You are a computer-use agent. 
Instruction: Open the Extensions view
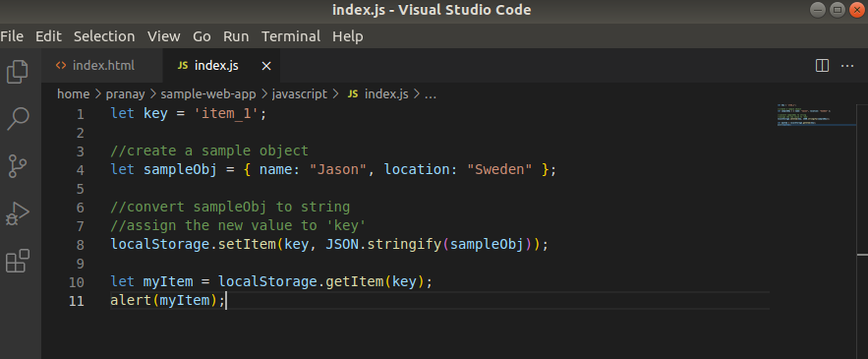coord(17,261)
